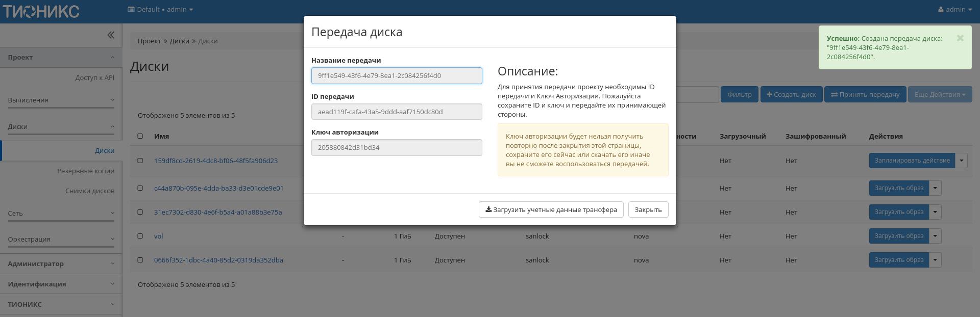This screenshot has height=317, width=980.
Task: Collapse the sidebar with double-chevron icon
Action: pyautogui.click(x=111, y=35)
